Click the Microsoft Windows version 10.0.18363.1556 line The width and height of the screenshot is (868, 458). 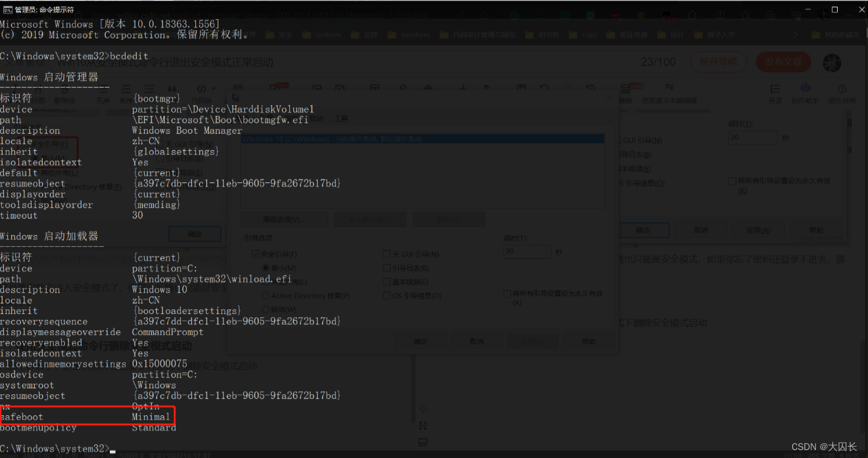(x=110, y=24)
